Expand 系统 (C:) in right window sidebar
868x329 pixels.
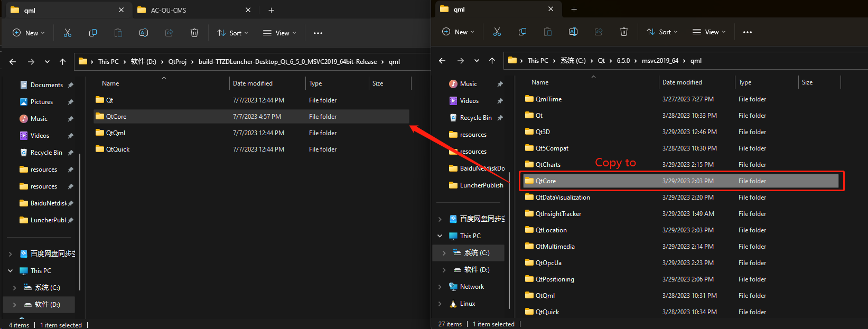point(444,253)
